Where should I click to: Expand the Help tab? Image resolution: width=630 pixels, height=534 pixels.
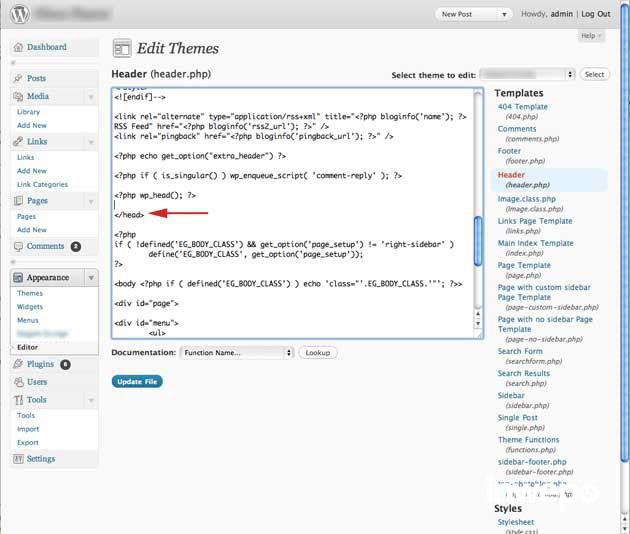(591, 36)
